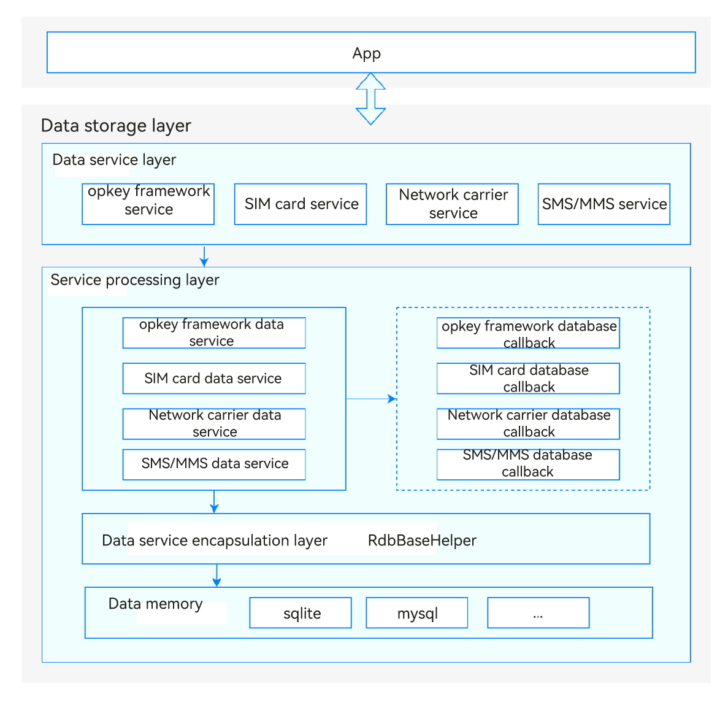This screenshot has height=705, width=728.
Task: Click the arrow above Data service encapsulation layer
Action: [214, 501]
